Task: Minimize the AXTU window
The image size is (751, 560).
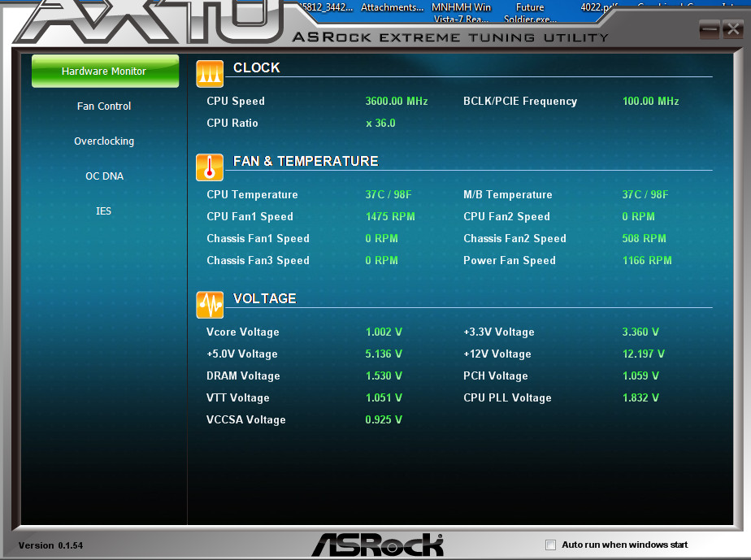Action: 709,30
